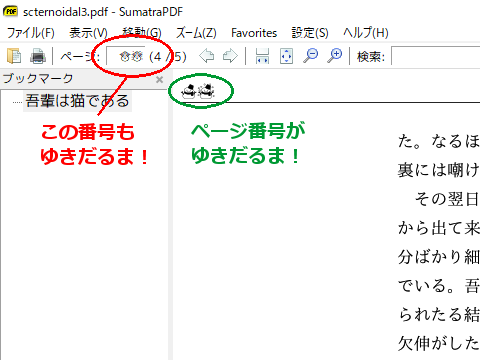Image resolution: width=480 pixels, height=360 pixels.
Task: Click the page number input box
Action: click(x=126, y=56)
